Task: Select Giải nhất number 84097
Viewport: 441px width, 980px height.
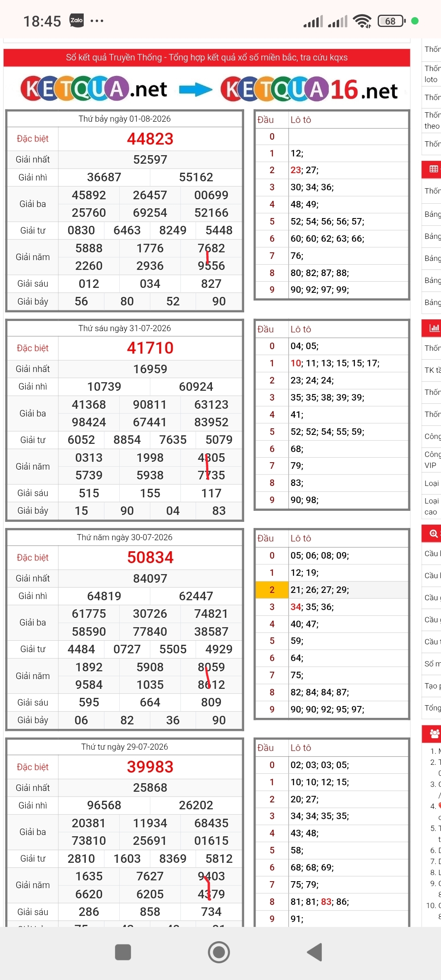Action: point(150,579)
